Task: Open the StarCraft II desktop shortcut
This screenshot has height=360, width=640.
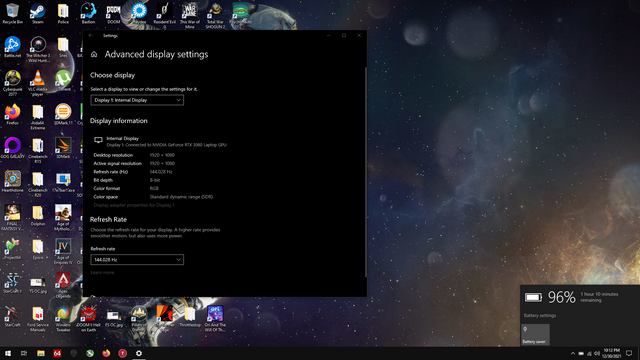Action: (x=12, y=283)
